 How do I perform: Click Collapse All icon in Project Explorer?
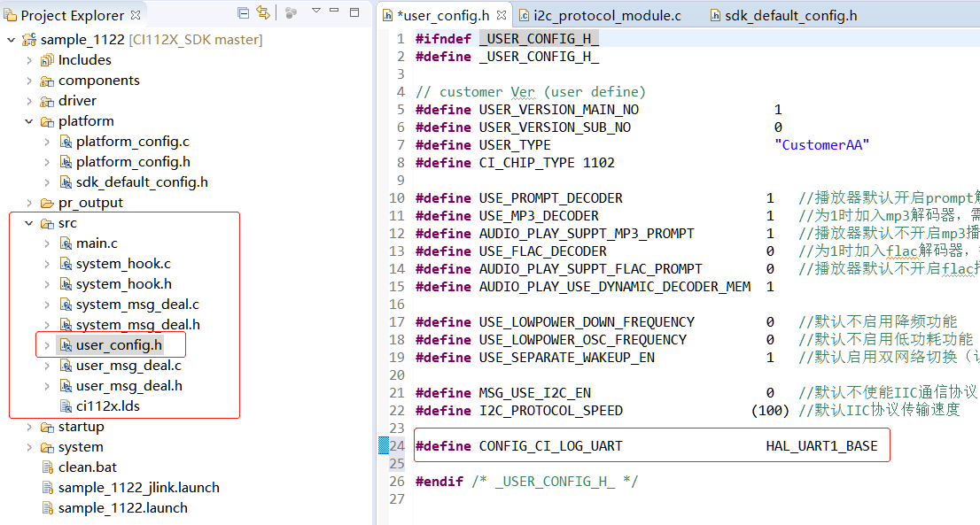coord(244,12)
